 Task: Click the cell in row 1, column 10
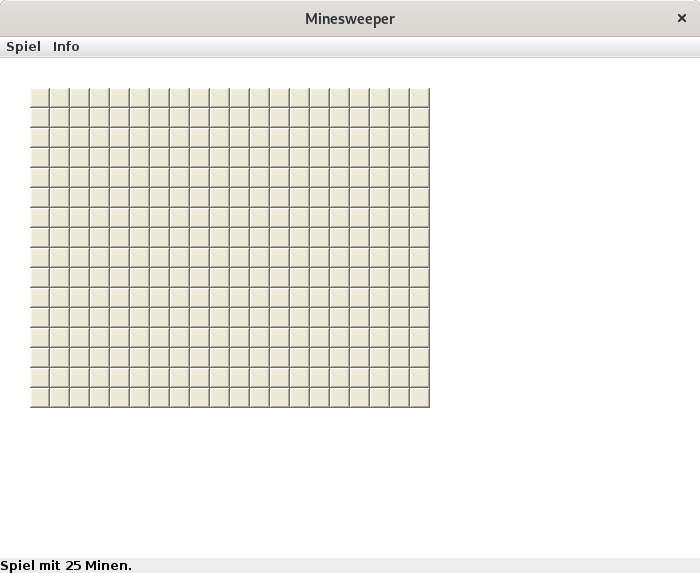[x=220, y=98]
